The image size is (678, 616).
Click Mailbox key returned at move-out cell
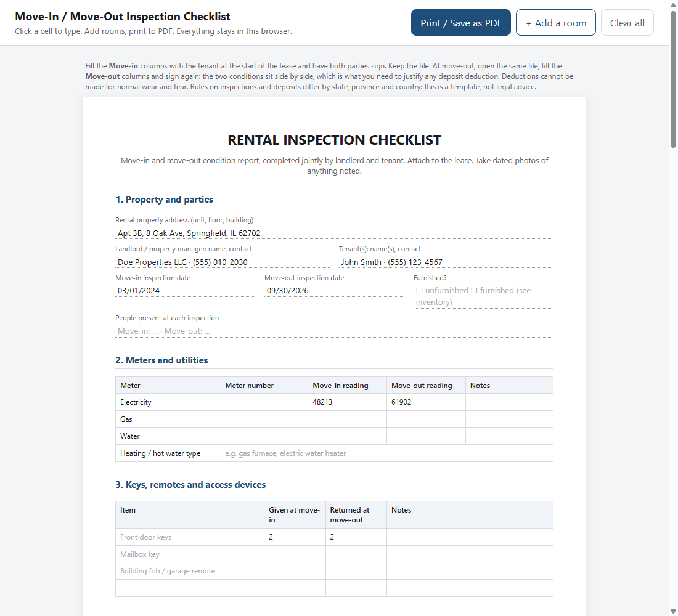point(356,554)
